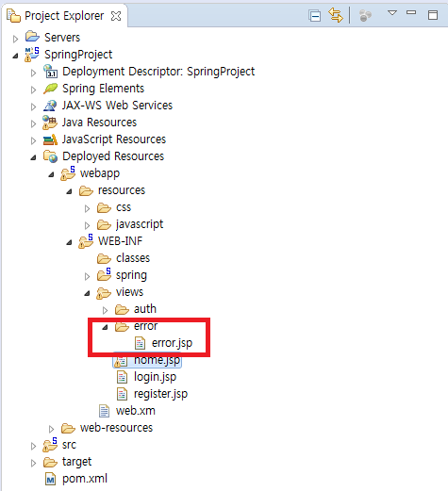This screenshot has width=448, height=491.
Task: Click the web.xml file icon
Action: point(104,411)
